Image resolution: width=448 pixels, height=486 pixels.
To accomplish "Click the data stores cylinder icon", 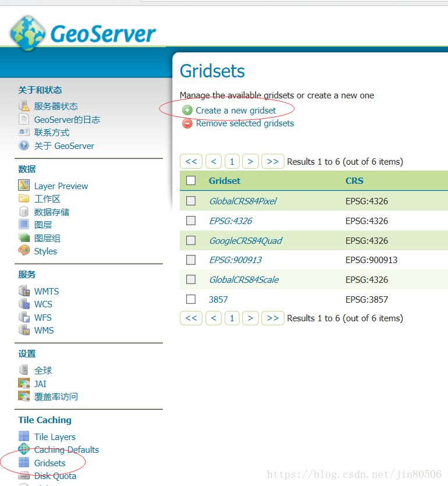I will coord(24,211).
